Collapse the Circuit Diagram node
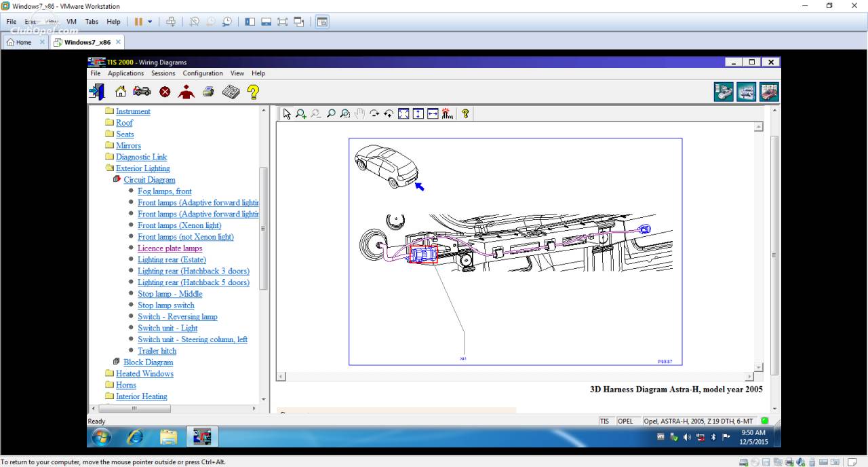This screenshot has width=868, height=467. pos(117,180)
